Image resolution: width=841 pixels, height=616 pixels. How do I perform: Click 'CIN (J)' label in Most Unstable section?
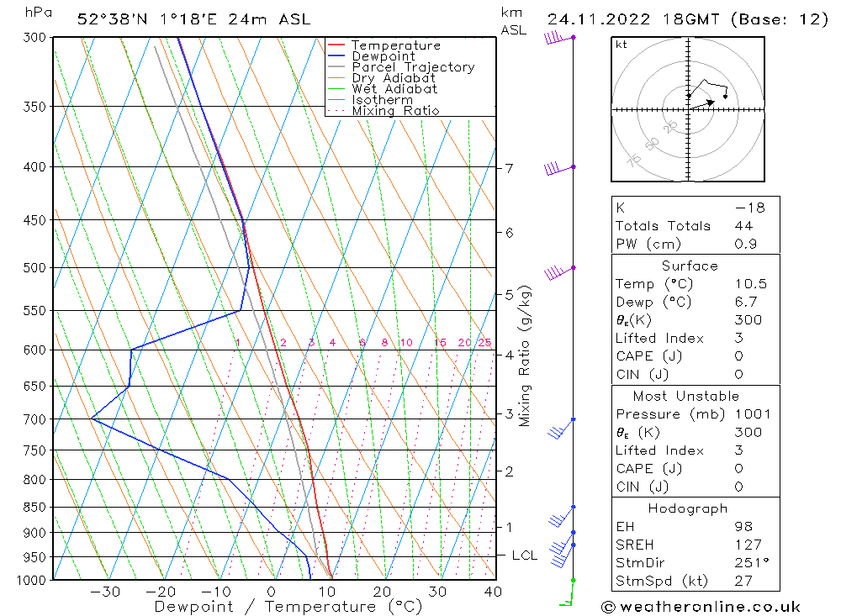pos(642,487)
